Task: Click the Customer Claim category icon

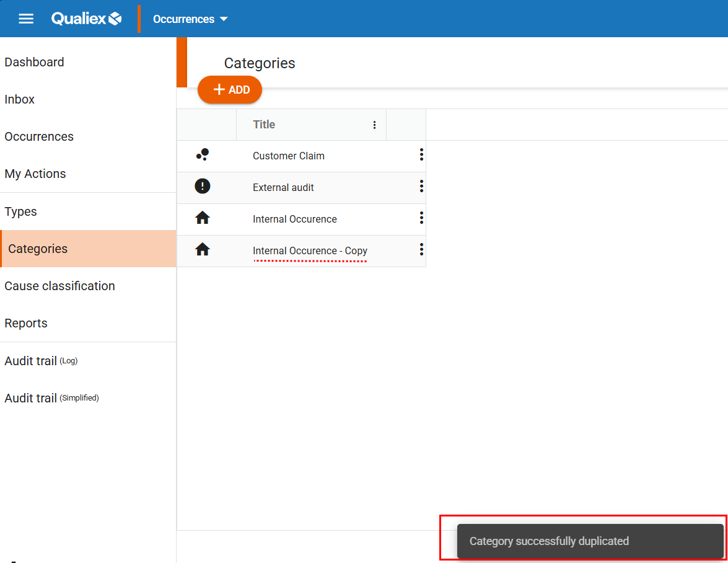Action: coord(203,156)
